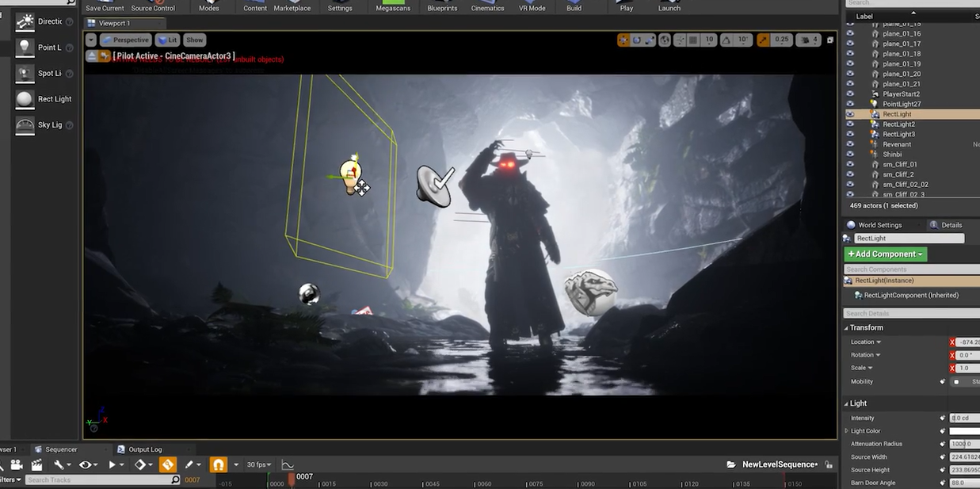
Task: Open sequencer key options diamond icon
Action: [x=143, y=464]
